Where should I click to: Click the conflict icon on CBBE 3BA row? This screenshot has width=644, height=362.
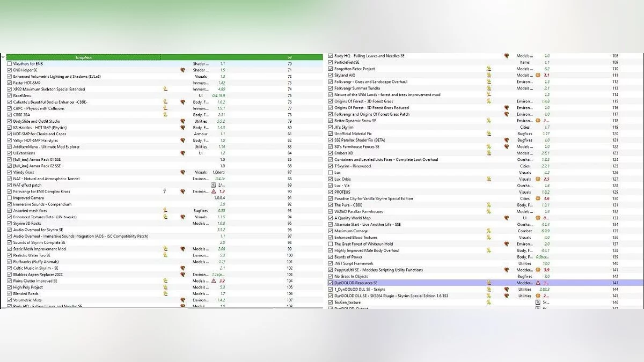point(166,115)
